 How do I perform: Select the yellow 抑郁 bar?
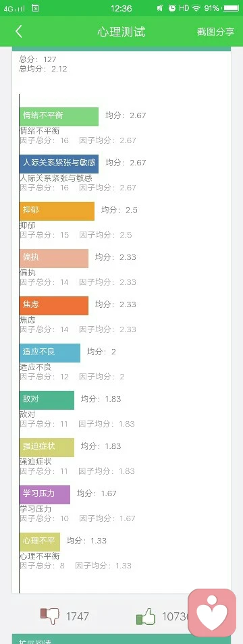[57, 211]
